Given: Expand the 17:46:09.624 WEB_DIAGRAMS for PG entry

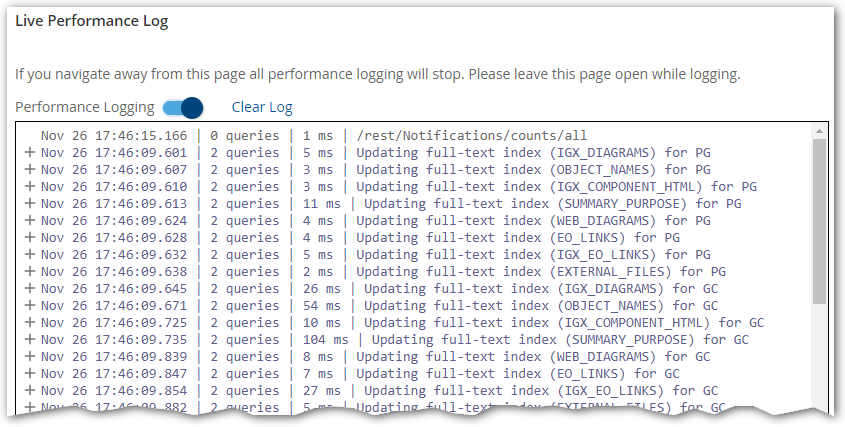Looking at the screenshot, I should click(x=29, y=221).
